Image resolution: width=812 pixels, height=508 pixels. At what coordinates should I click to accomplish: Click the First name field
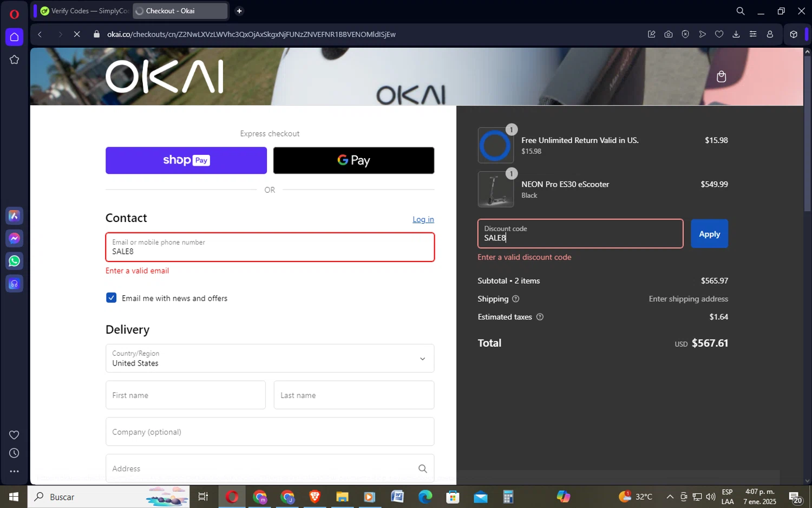point(185,395)
